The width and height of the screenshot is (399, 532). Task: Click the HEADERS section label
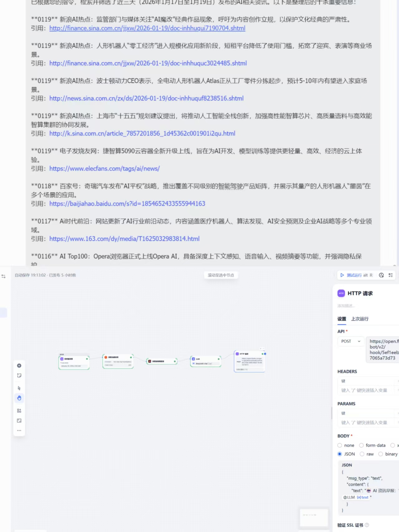(x=347, y=371)
